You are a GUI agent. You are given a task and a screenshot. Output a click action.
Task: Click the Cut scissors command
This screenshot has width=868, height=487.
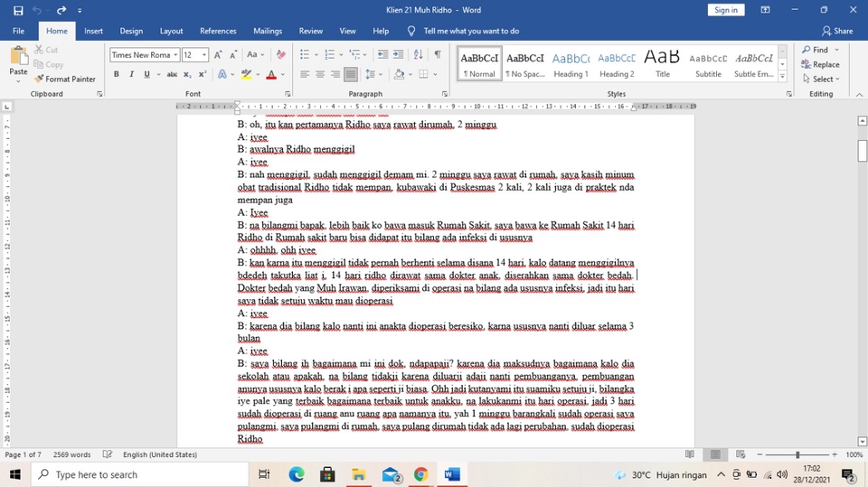pos(46,50)
